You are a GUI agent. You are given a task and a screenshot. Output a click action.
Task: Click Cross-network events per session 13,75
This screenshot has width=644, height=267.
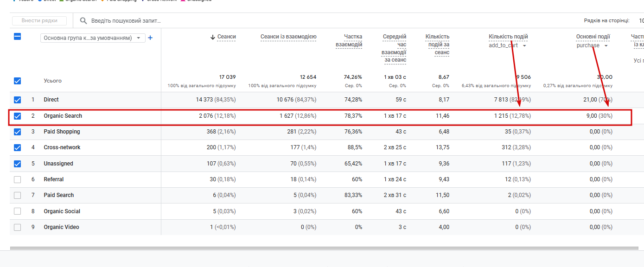pos(442,147)
